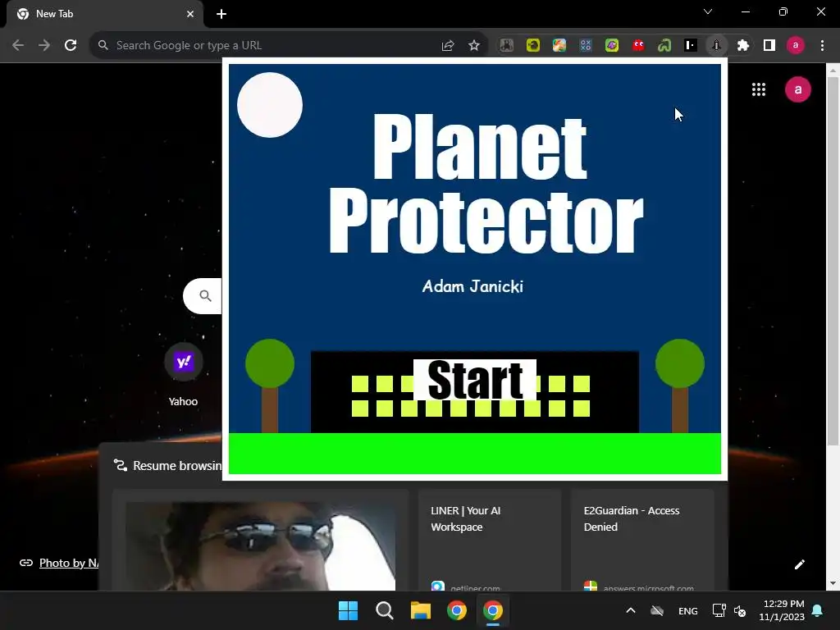Go back to the previous page

point(18,46)
